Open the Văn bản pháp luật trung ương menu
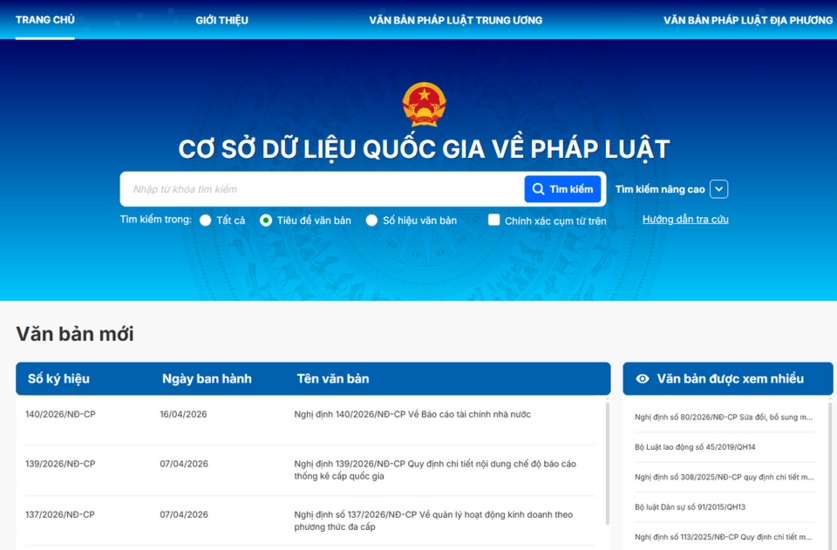 pyautogui.click(x=455, y=20)
